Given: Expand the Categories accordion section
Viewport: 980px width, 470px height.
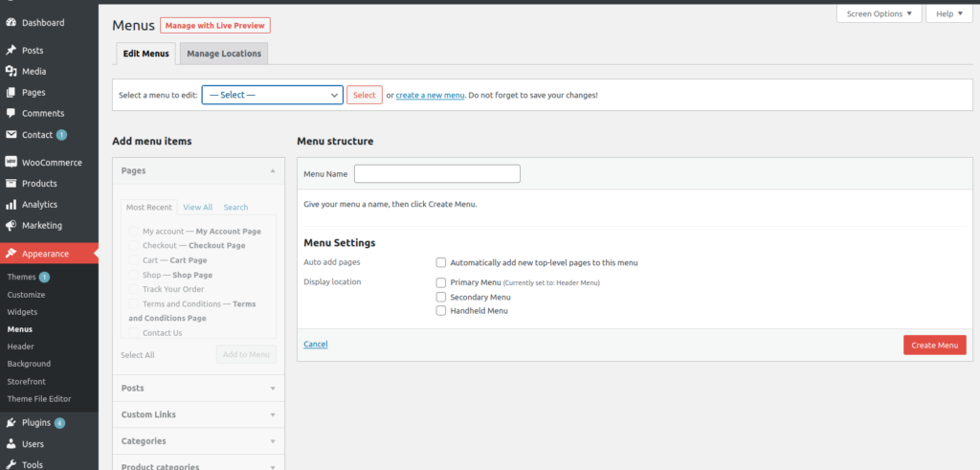Looking at the screenshot, I should click(198, 441).
